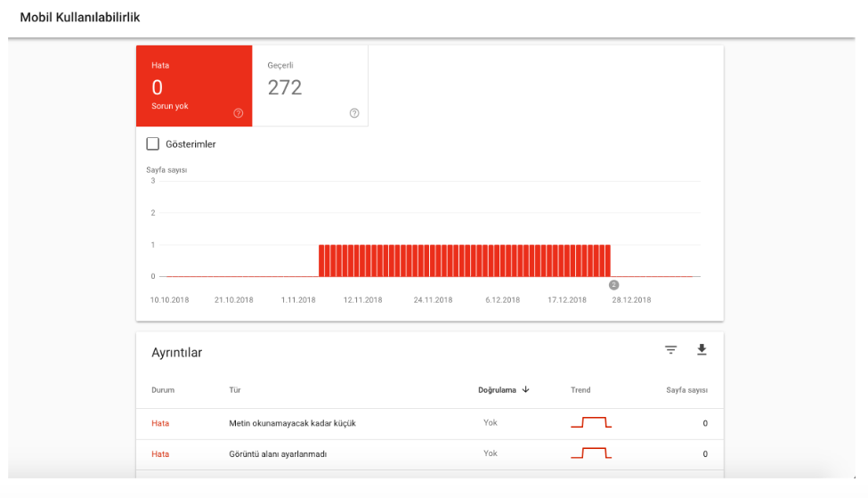
Task: Click the Durum column header
Action: pos(163,390)
